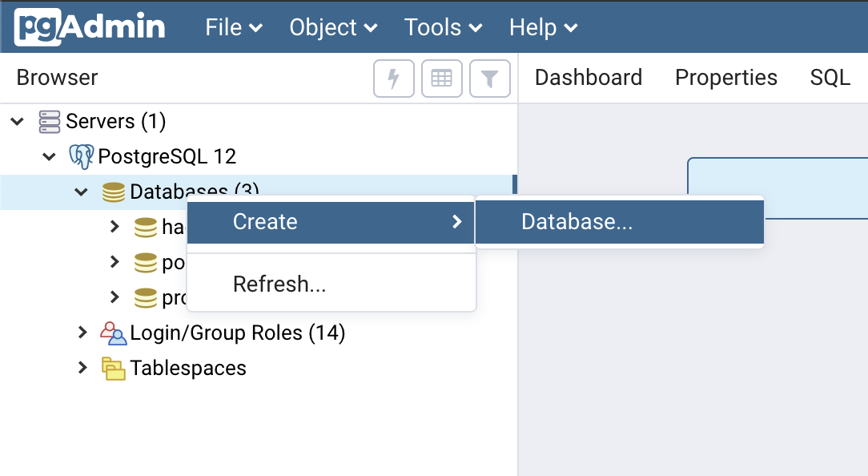Click the Query Tool lightning icon
Image resolution: width=868 pixels, height=476 pixels.
tap(394, 79)
